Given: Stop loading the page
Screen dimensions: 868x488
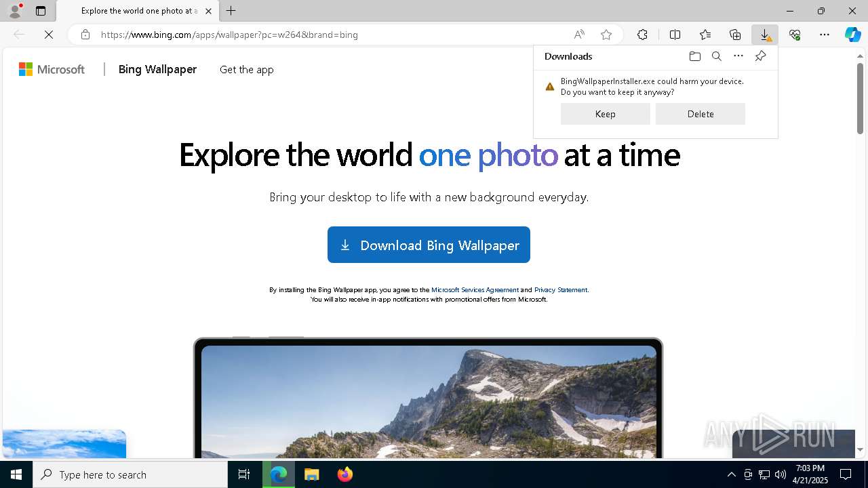Looking at the screenshot, I should pyautogui.click(x=49, y=35).
